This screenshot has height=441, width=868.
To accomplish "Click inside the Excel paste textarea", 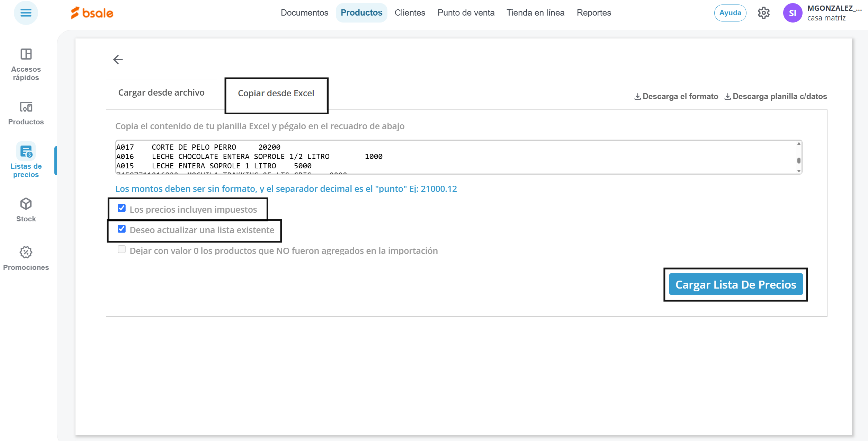I will pyautogui.click(x=450, y=157).
